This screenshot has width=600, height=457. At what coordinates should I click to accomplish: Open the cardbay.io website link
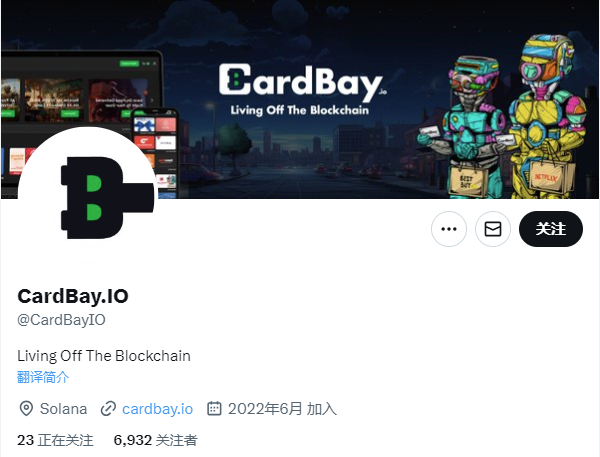tap(157, 409)
